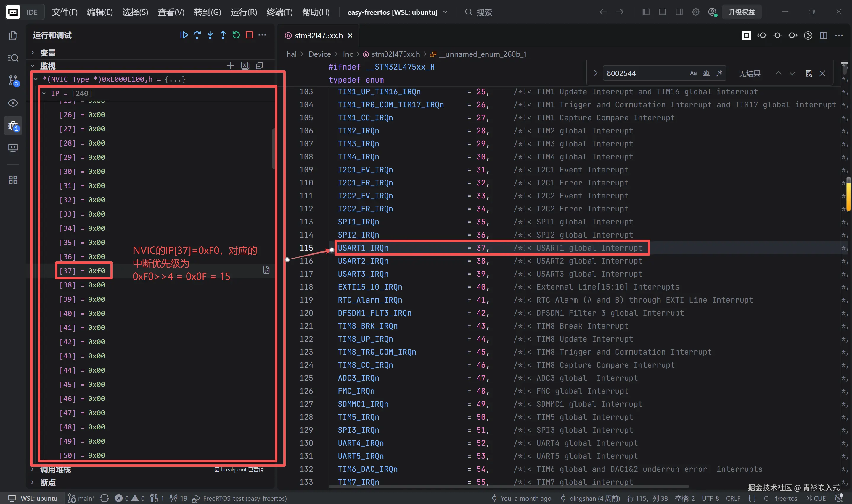Stop the debugging session
This screenshot has width=852, height=504.
click(x=249, y=35)
